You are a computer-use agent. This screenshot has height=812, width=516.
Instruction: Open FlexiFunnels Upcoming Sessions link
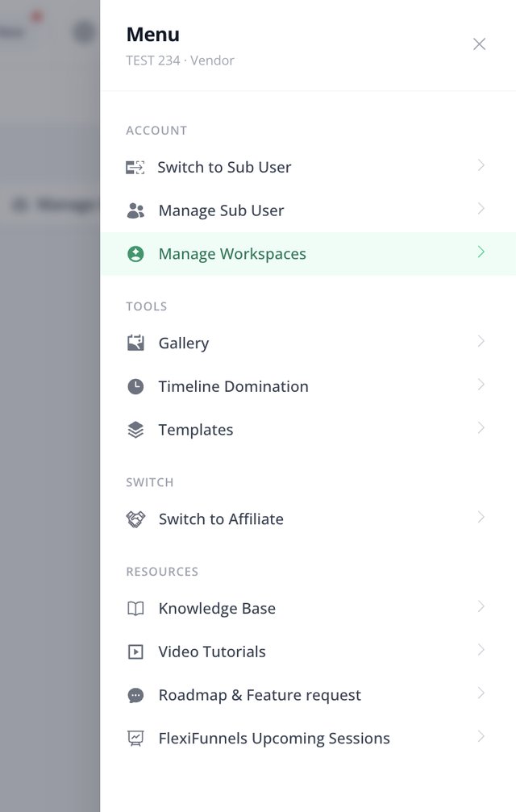point(308,738)
